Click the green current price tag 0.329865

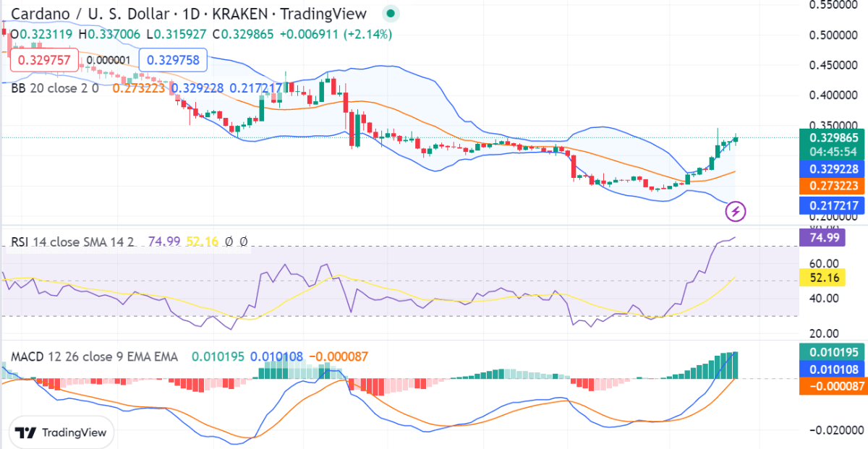click(x=831, y=143)
